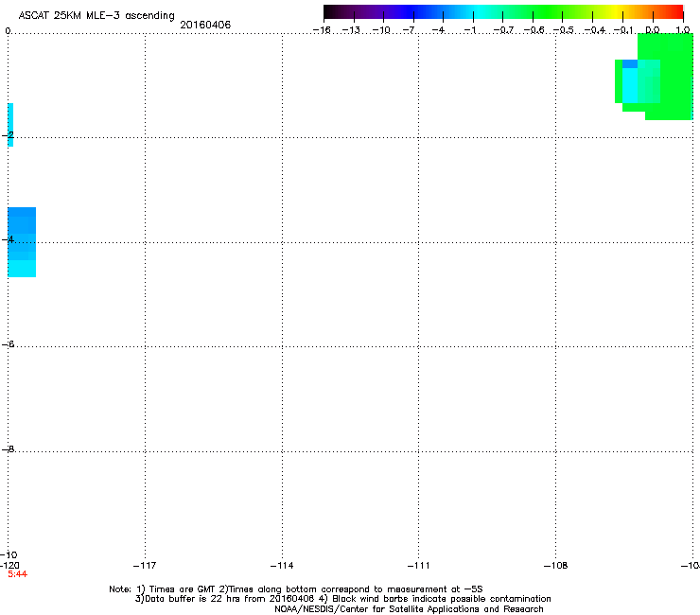Image resolution: width=700 pixels, height=615 pixels.
Task: Click color bar tick label -0.5
Action: [564, 30]
